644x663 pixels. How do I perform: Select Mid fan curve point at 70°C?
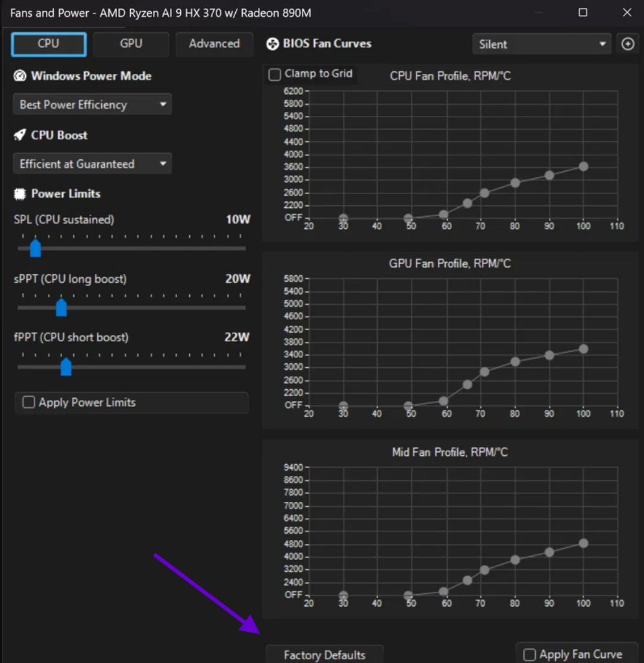pyautogui.click(x=485, y=570)
